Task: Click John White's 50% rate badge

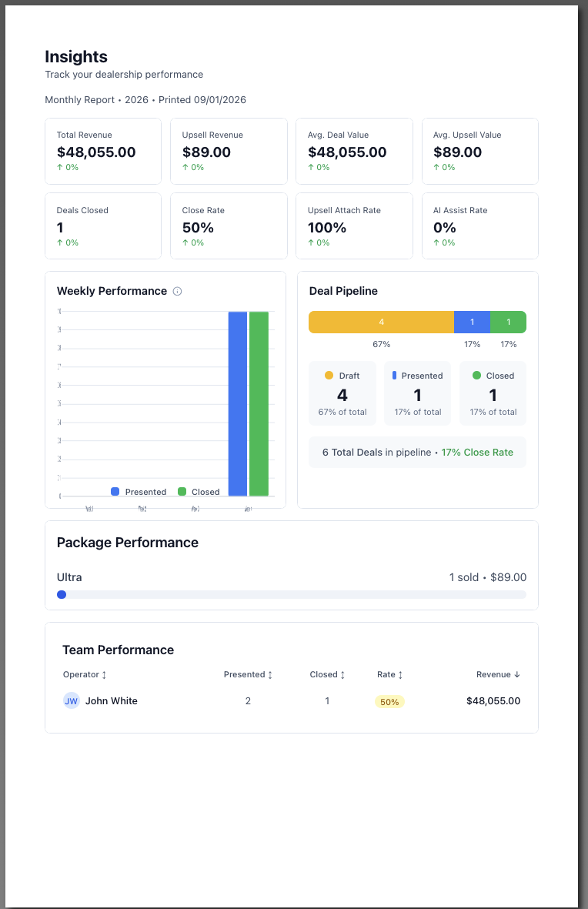Action: point(389,701)
